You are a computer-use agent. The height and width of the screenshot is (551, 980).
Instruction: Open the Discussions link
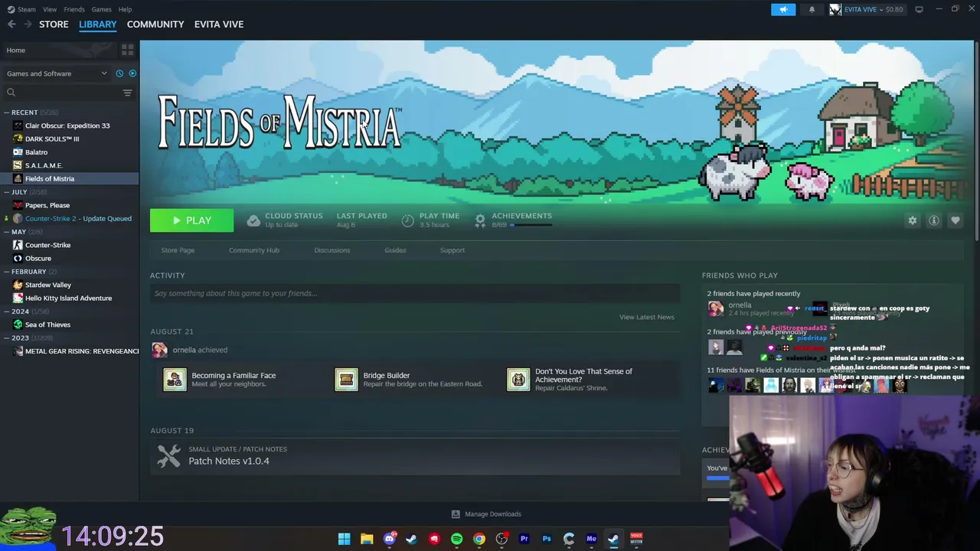332,250
